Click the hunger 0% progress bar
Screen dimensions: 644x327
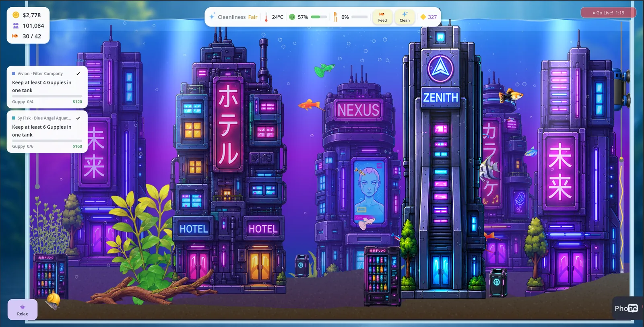(359, 17)
